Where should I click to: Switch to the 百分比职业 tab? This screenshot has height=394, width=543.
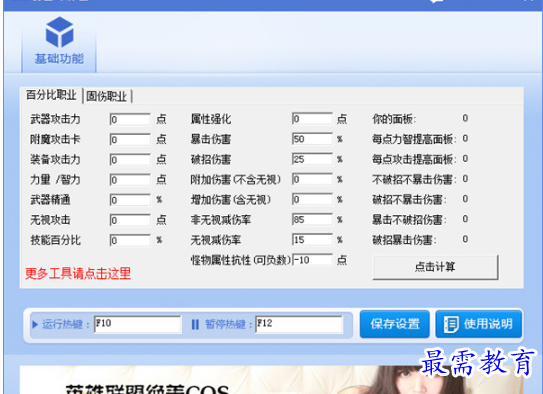point(51,95)
